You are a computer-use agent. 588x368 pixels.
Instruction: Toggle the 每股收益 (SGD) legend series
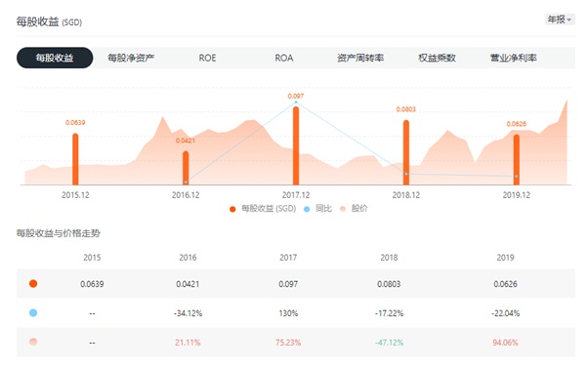point(263,209)
